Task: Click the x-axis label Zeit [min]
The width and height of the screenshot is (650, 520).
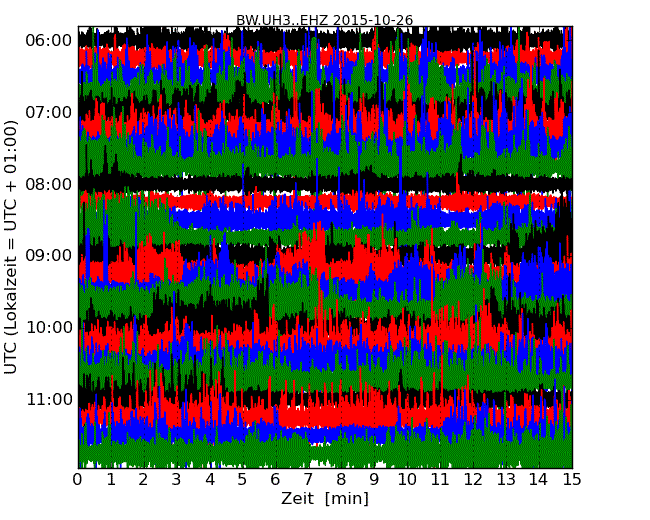Action: (x=325, y=498)
